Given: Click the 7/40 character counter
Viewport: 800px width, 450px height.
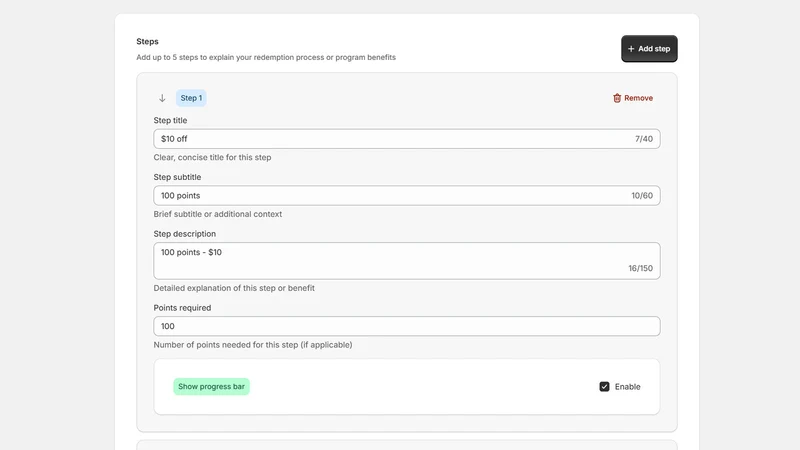Looking at the screenshot, I should point(644,139).
